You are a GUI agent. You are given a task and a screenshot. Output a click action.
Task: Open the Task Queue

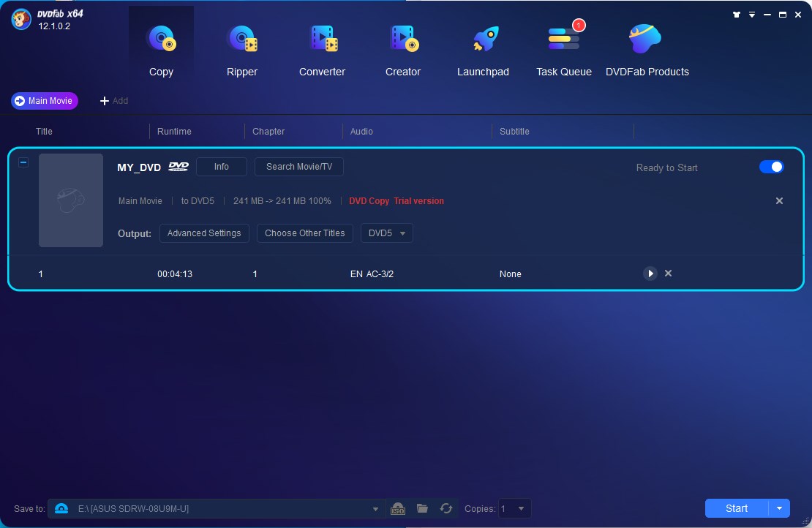[x=563, y=48]
